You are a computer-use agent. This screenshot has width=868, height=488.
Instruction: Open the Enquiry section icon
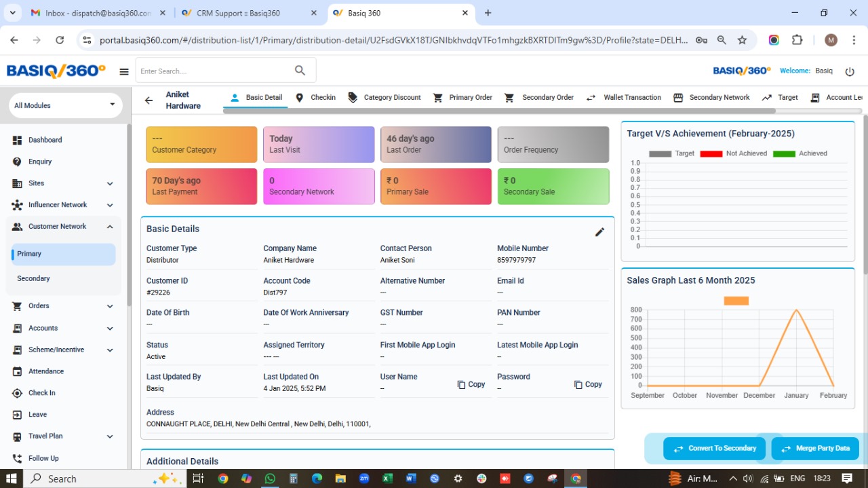click(16, 162)
